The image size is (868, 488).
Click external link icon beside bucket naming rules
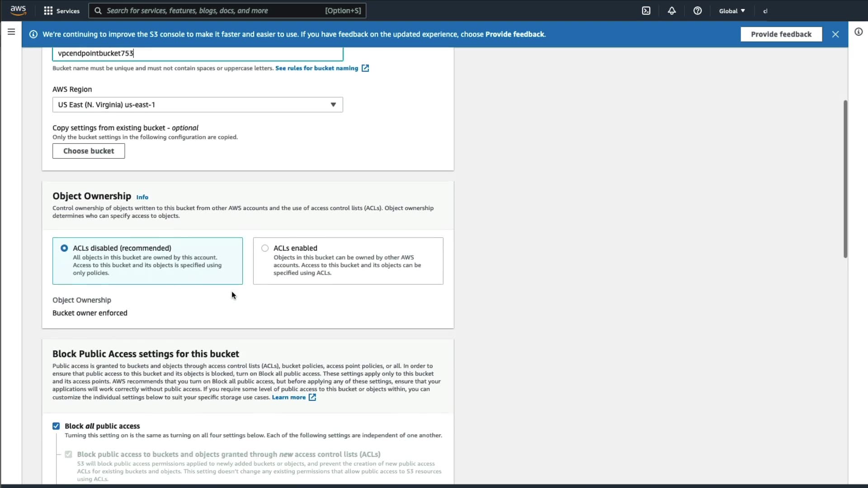365,68
